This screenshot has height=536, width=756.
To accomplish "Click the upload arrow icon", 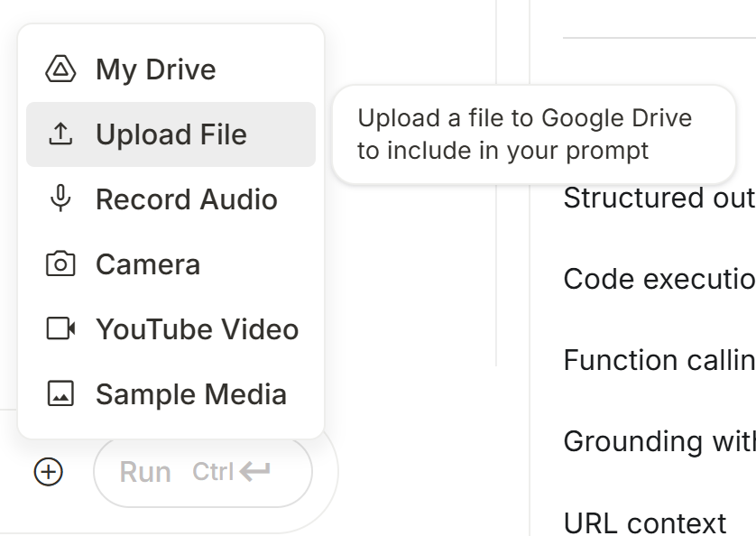I will [60, 134].
